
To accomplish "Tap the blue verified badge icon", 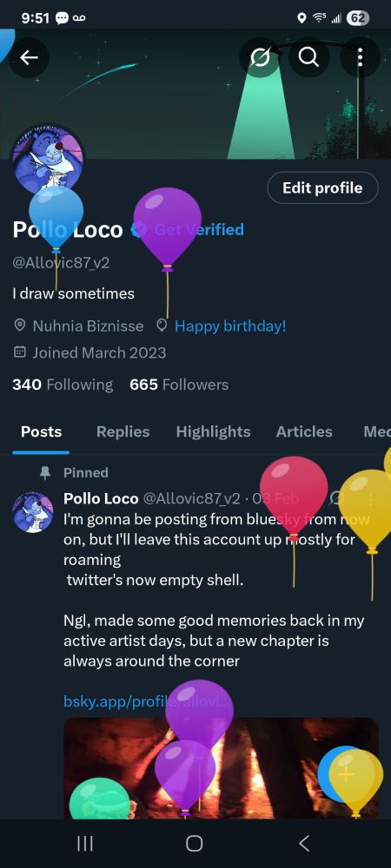I will 139,229.
